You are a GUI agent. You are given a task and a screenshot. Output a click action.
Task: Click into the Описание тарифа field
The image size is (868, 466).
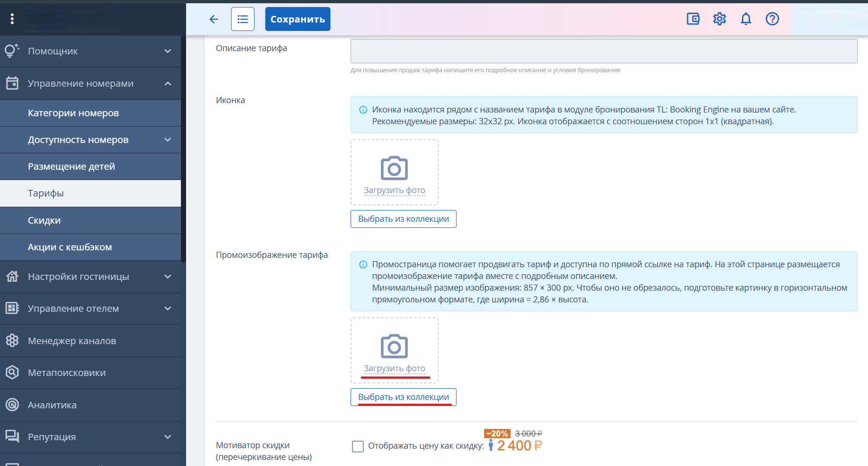point(604,51)
